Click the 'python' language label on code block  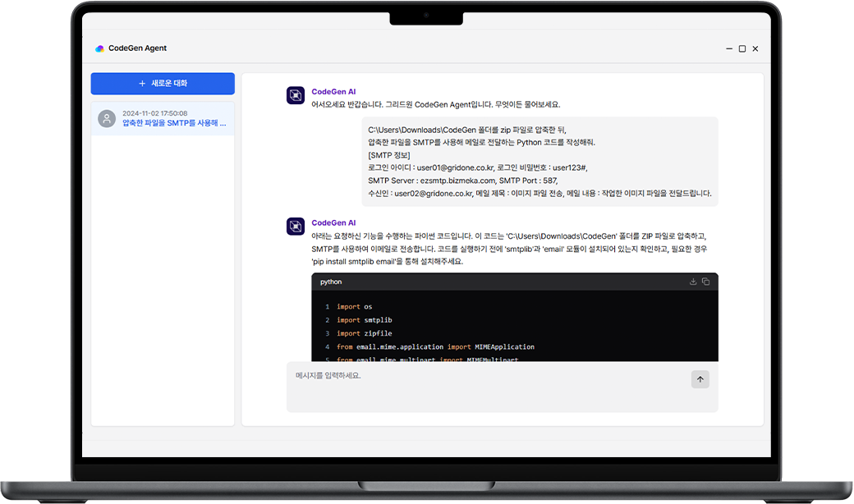[x=331, y=282]
